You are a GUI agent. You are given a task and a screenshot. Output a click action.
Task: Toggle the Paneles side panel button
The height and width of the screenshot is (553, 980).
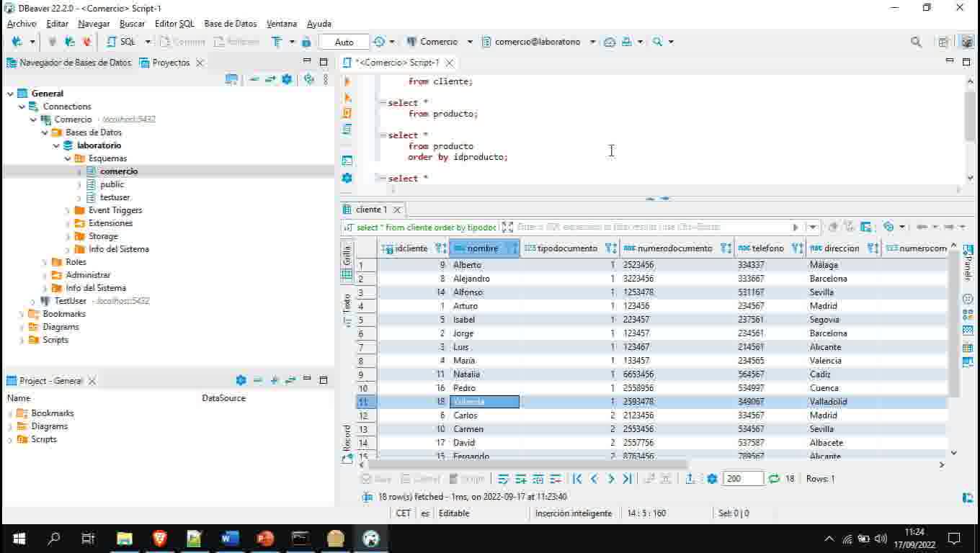968,263
